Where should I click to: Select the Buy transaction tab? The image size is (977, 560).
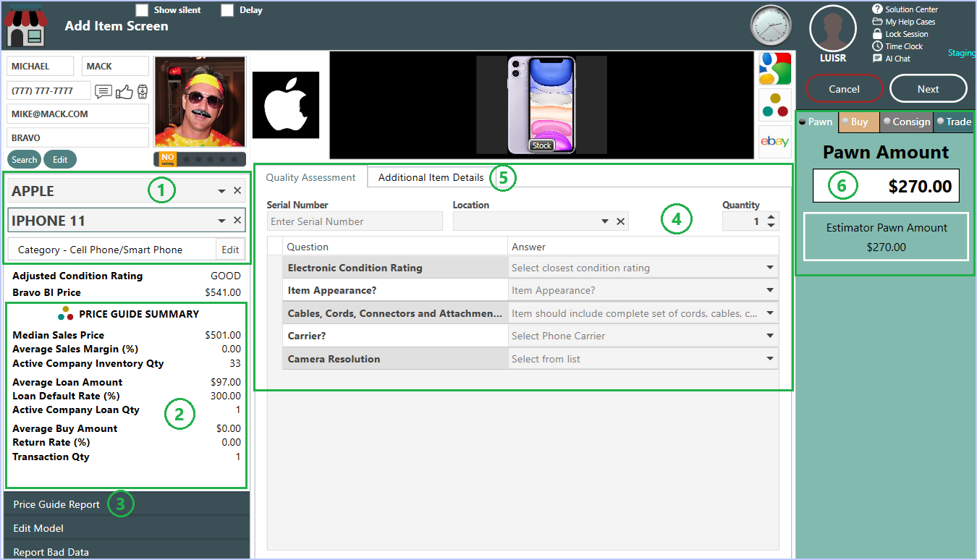click(x=859, y=122)
